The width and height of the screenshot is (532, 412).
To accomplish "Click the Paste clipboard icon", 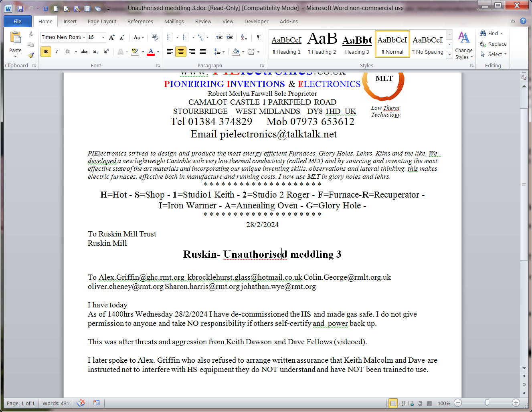I will tap(15, 38).
